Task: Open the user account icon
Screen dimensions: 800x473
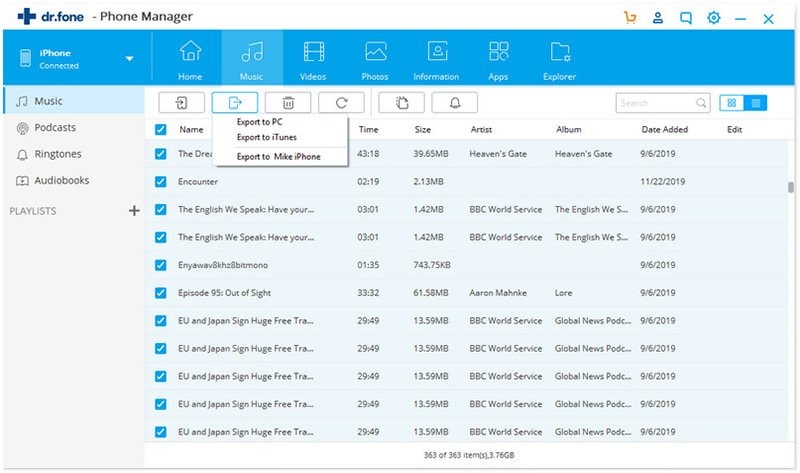Action: 658,18
